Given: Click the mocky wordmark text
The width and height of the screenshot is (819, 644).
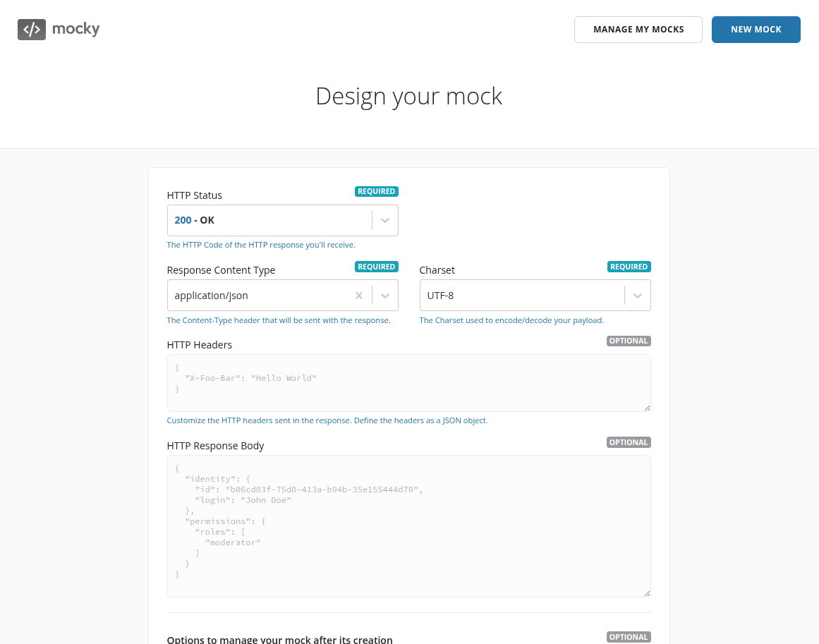Looking at the screenshot, I should 76,30.
